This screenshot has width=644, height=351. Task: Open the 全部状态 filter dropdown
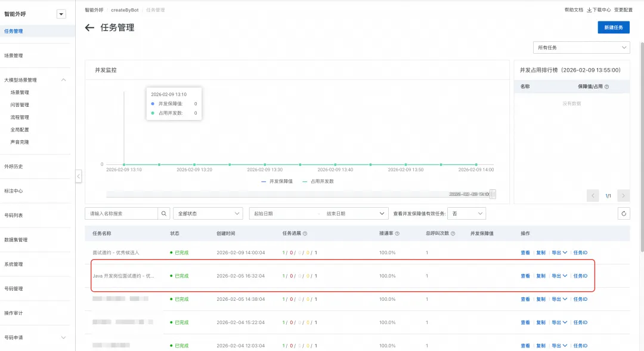(208, 214)
